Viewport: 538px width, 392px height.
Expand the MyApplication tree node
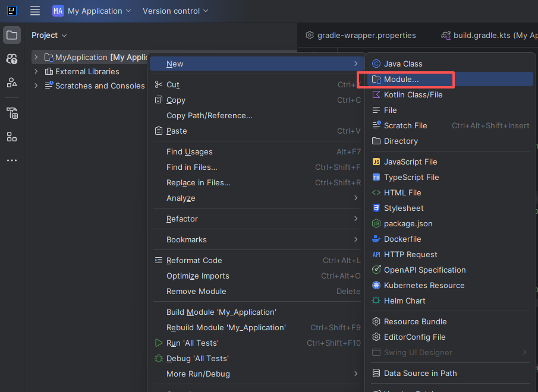[36, 57]
